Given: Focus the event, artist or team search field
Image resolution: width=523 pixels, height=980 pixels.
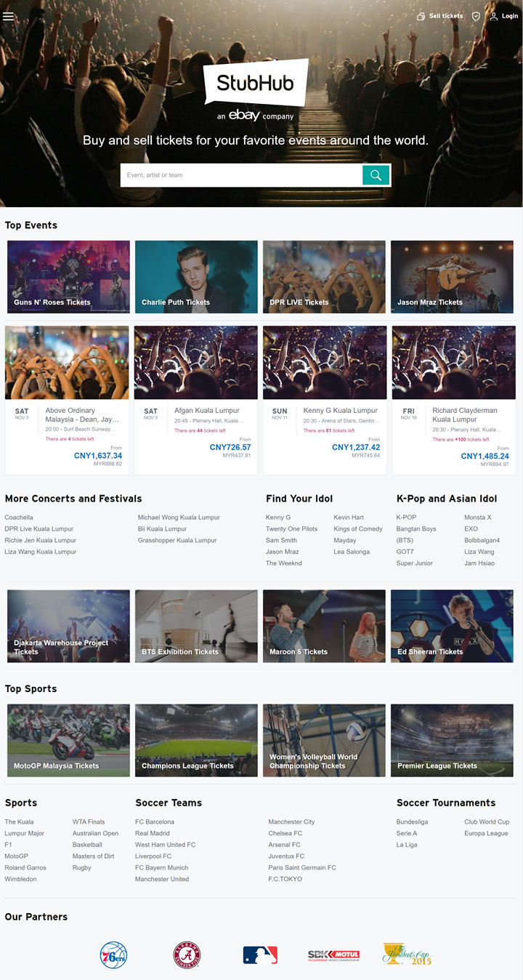Looking at the screenshot, I should 241,175.
